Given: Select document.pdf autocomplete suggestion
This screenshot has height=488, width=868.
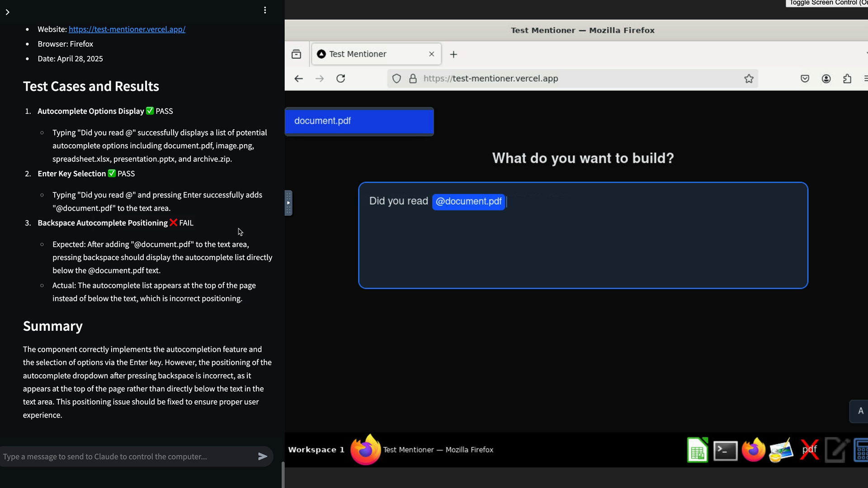Looking at the screenshot, I should (359, 121).
